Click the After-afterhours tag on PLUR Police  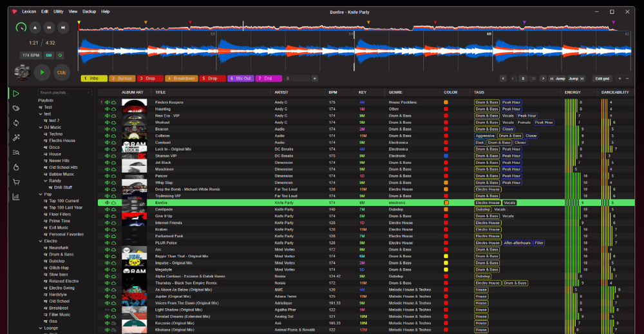click(x=517, y=242)
